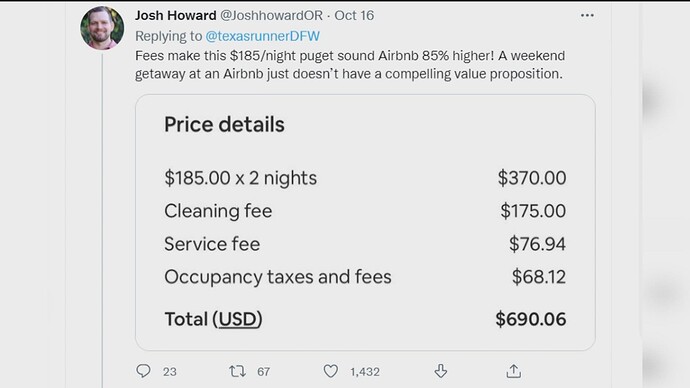690x388 pixels.
Task: Retweet this post via arrows icon
Action: click(x=237, y=371)
